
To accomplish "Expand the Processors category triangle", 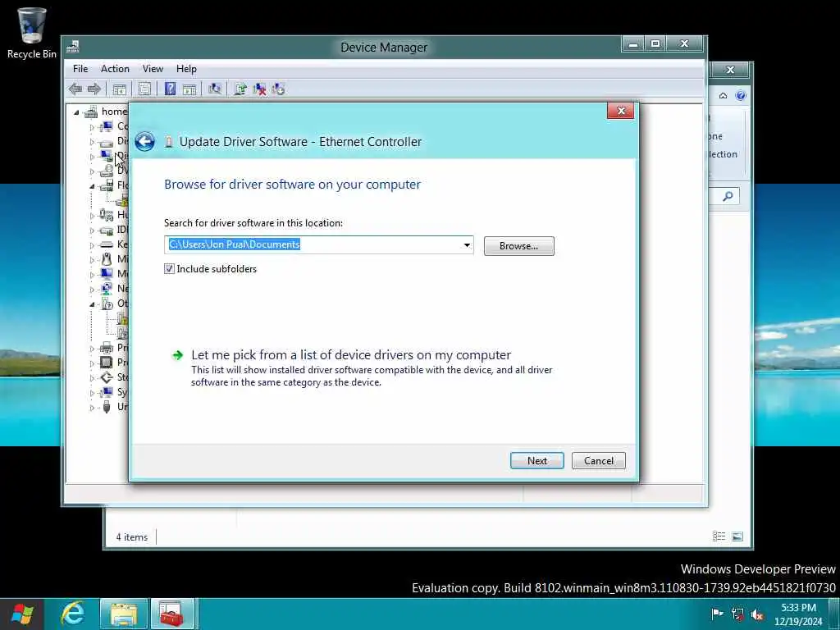I will (92, 363).
